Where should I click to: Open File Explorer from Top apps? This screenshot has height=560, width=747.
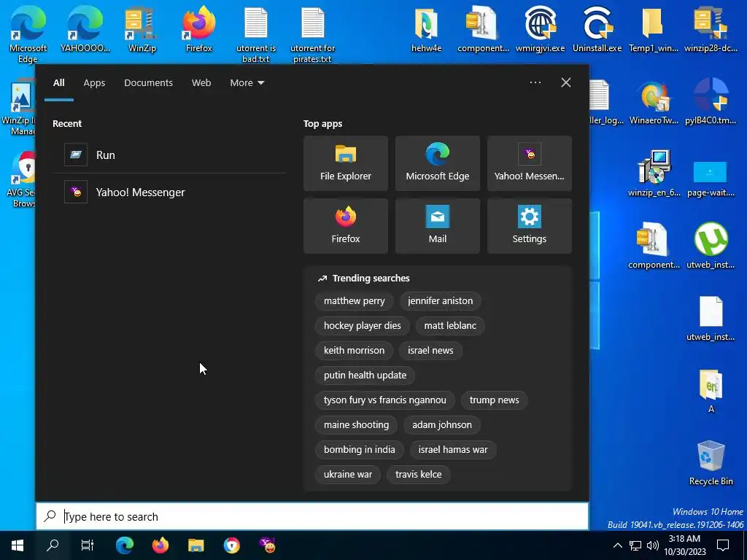click(345, 163)
